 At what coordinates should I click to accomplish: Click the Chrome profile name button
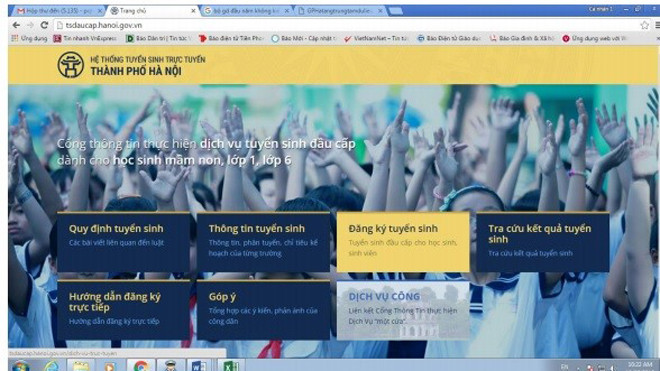tap(600, 9)
